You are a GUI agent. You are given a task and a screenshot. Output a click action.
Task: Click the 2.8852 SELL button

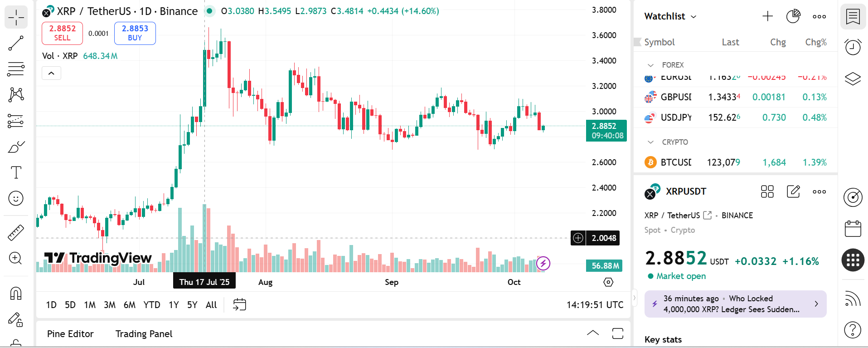(62, 33)
